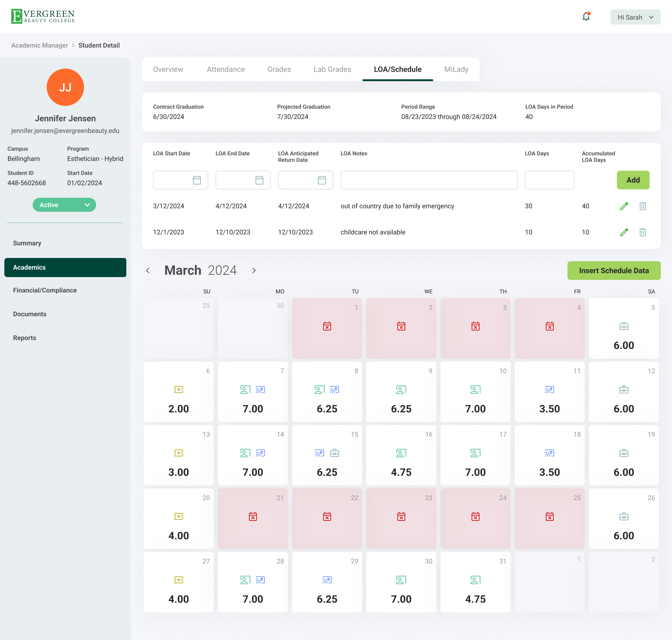
Task: Click the ticket star icon on March 27
Action: [178, 580]
